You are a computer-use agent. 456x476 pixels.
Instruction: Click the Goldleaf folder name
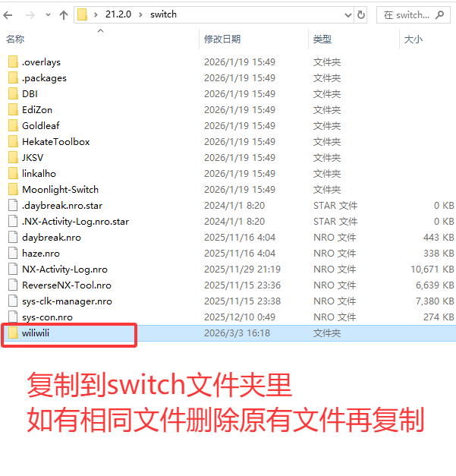(x=41, y=126)
